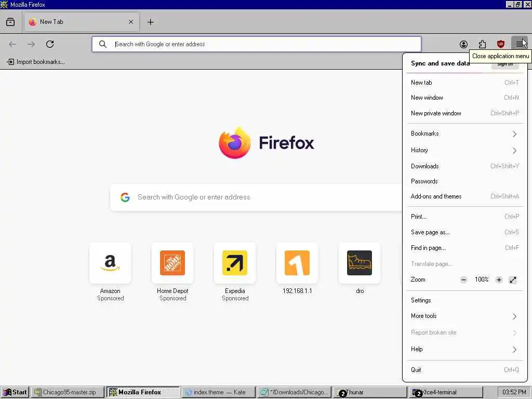This screenshot has width=532, height=399.
Task: Decrease zoom with the minus button
Action: click(463, 280)
